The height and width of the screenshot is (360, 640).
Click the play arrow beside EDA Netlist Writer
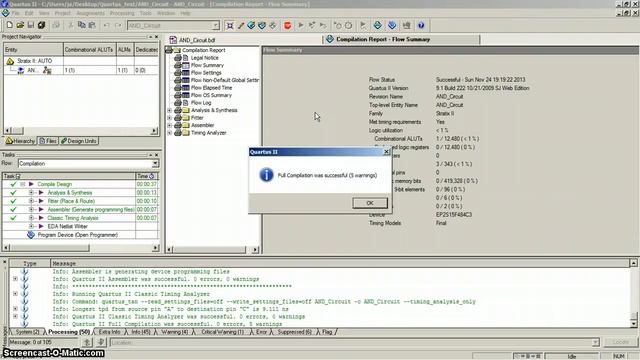41,226
